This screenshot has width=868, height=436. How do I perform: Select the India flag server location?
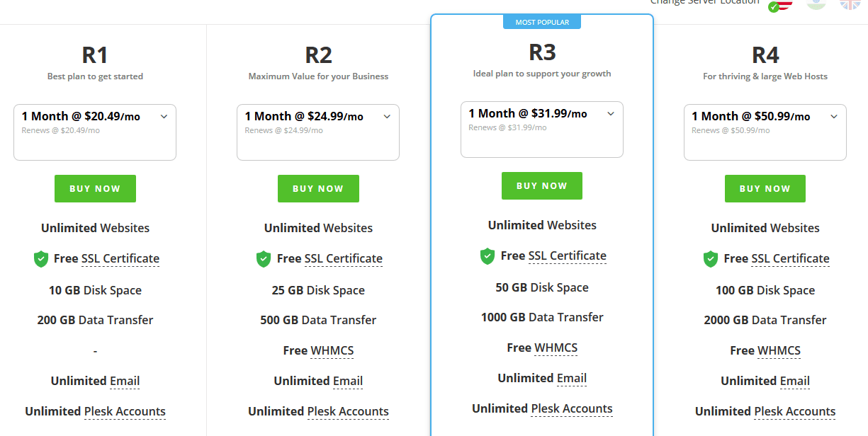coord(816,4)
